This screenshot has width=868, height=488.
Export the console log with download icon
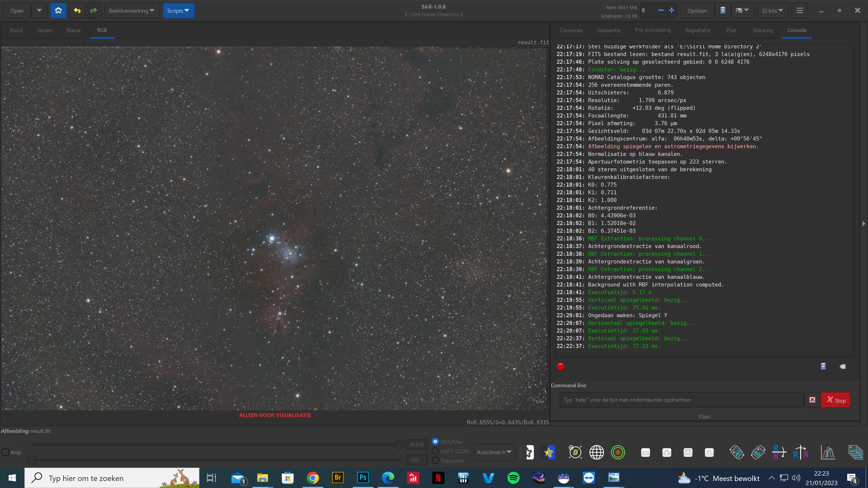pos(823,366)
